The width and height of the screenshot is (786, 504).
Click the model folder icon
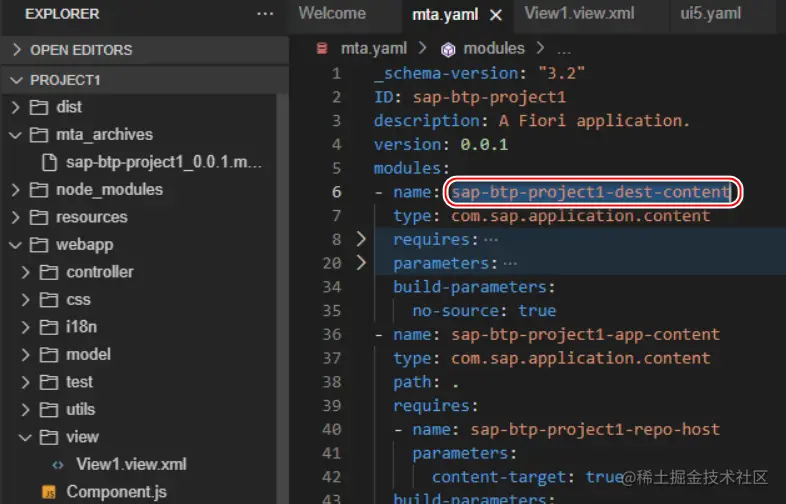click(49, 355)
